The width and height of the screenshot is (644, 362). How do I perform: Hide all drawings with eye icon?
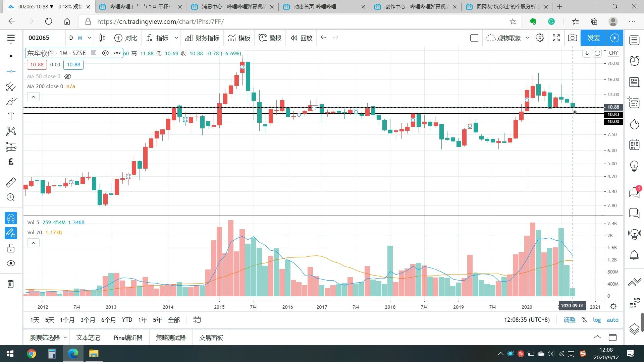click(11, 263)
